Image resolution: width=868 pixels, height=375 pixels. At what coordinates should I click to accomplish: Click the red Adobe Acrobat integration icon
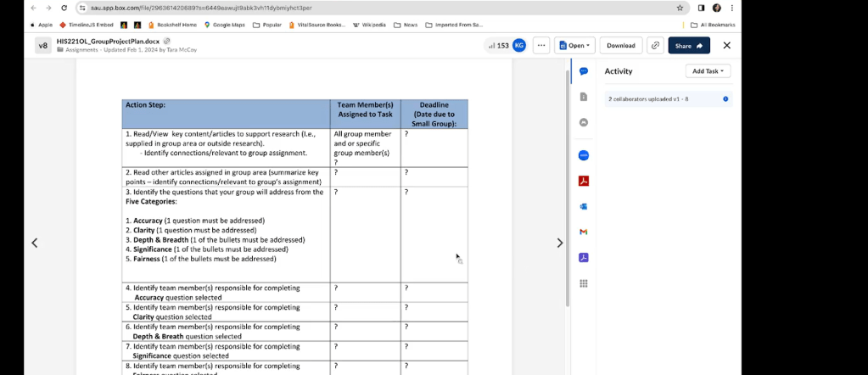[x=584, y=181]
